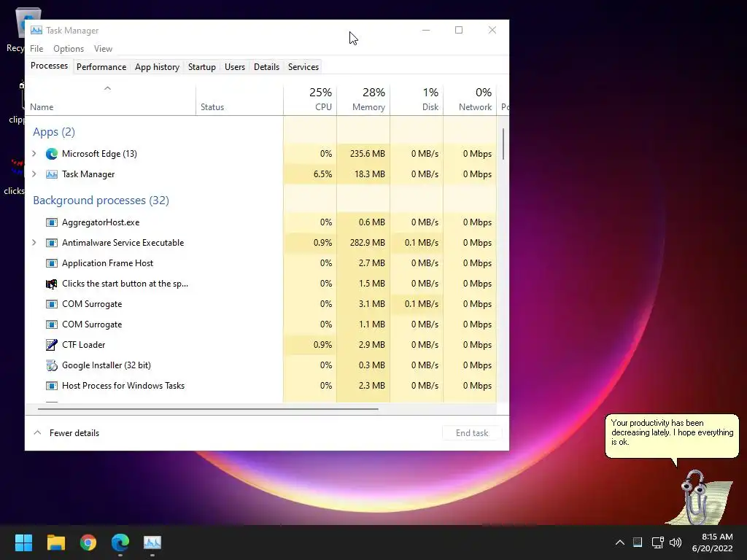Click Task Manager's 6.5% CPU value
This screenshot has height=560, width=747.
(x=322, y=174)
